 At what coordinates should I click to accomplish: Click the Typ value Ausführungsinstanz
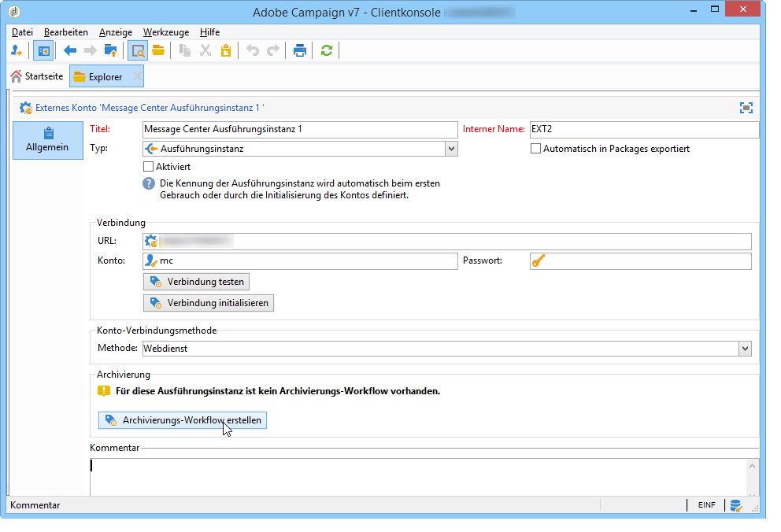pyautogui.click(x=202, y=149)
